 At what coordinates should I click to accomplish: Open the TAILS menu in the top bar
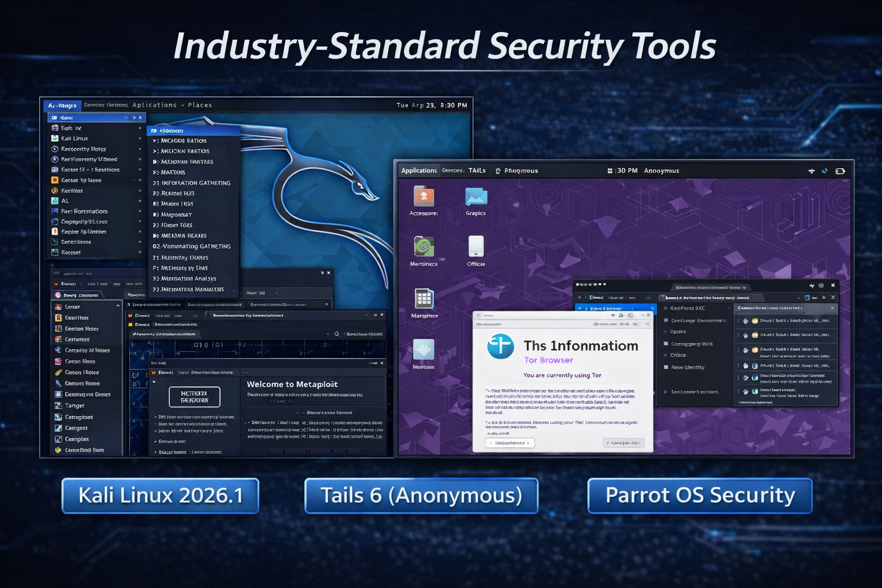(477, 171)
